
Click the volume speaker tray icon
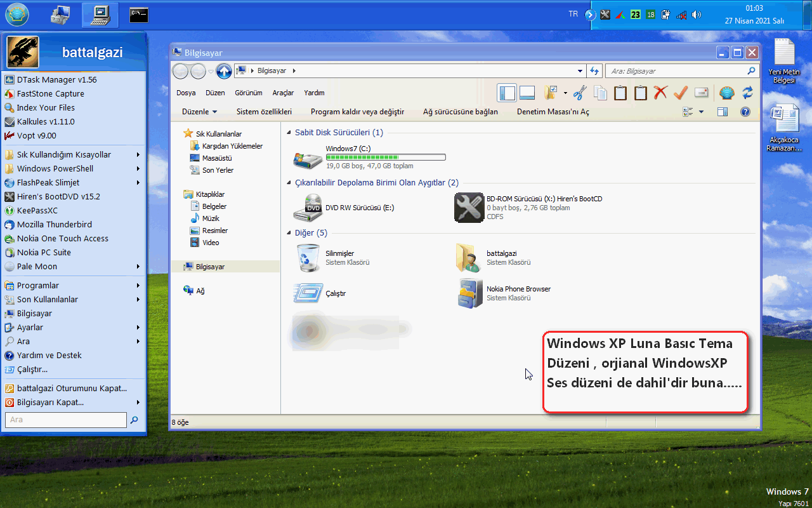(697, 15)
